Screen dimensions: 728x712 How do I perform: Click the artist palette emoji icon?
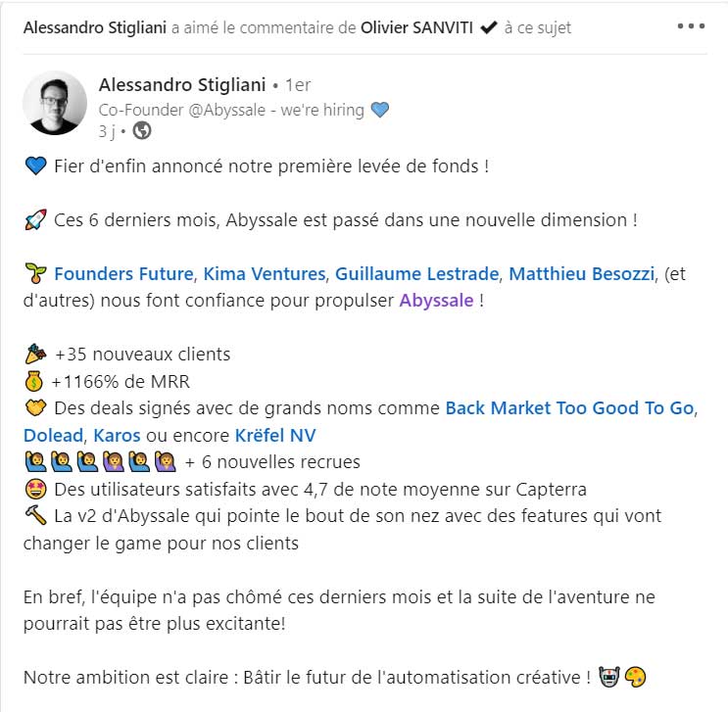click(x=635, y=677)
